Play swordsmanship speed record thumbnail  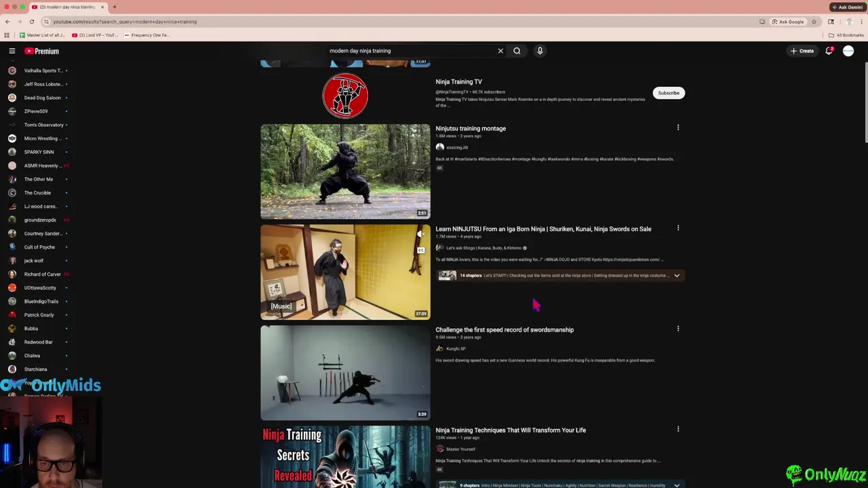click(345, 372)
